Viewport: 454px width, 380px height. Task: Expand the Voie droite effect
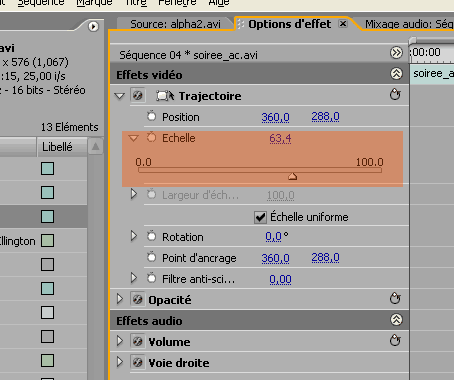[120, 362]
